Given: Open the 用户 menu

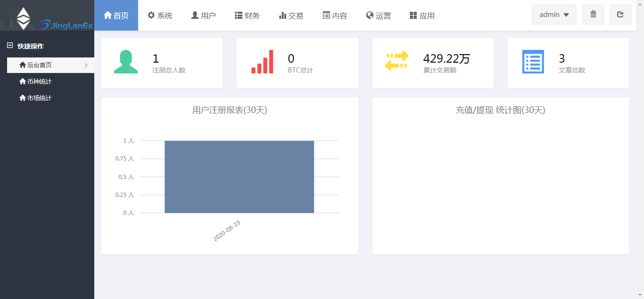Looking at the screenshot, I should coord(203,16).
